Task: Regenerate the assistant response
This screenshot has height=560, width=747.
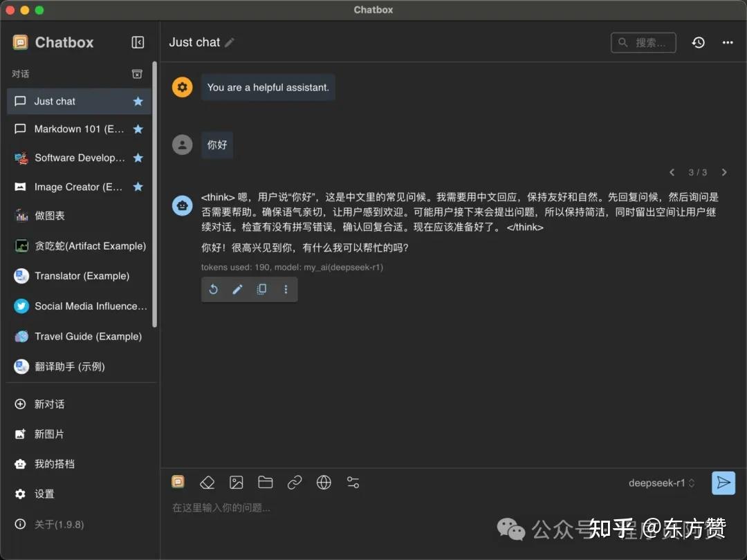Action: 214,289
